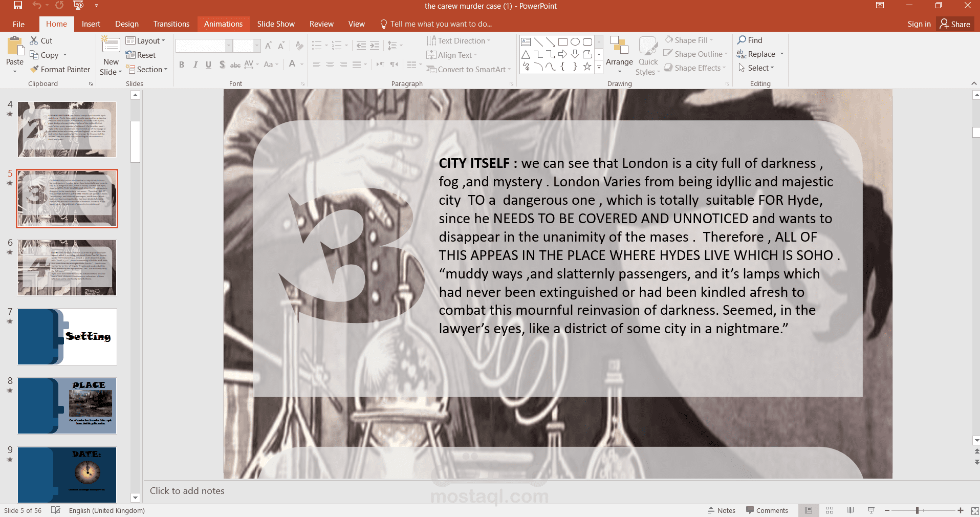This screenshot has width=980, height=517.
Task: Click Tell me what you want to do
Action: point(436,24)
